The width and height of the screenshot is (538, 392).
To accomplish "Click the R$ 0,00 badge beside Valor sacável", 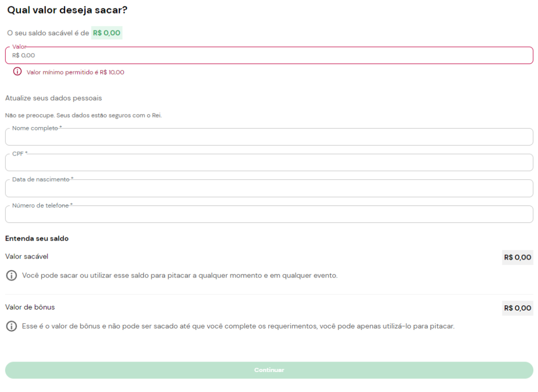I will 517,257.
